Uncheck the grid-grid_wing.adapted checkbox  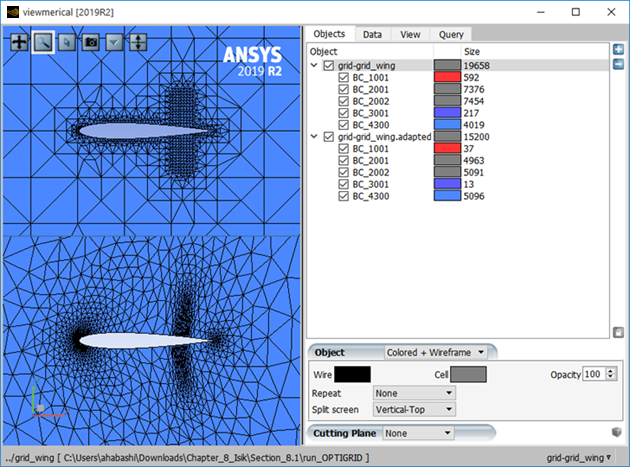click(x=329, y=137)
